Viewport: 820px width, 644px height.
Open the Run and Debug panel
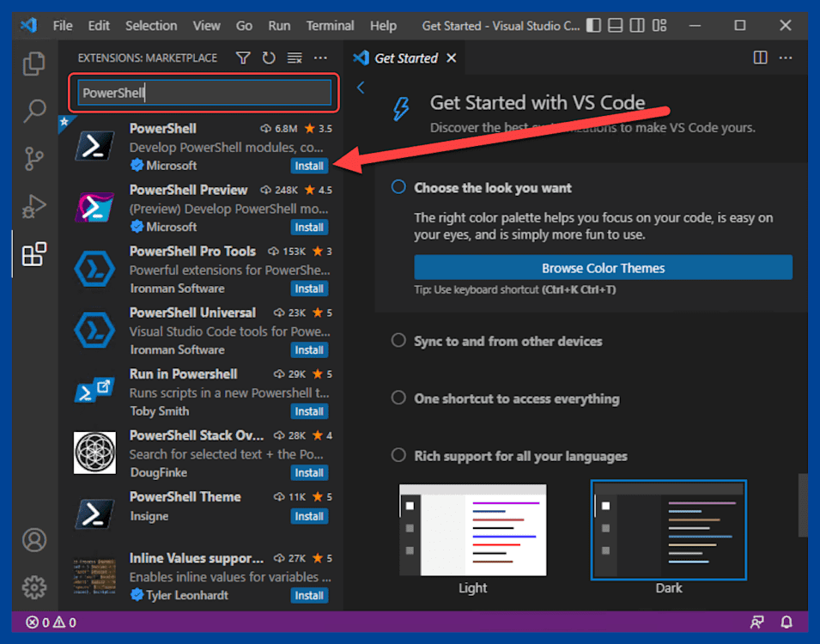point(34,206)
